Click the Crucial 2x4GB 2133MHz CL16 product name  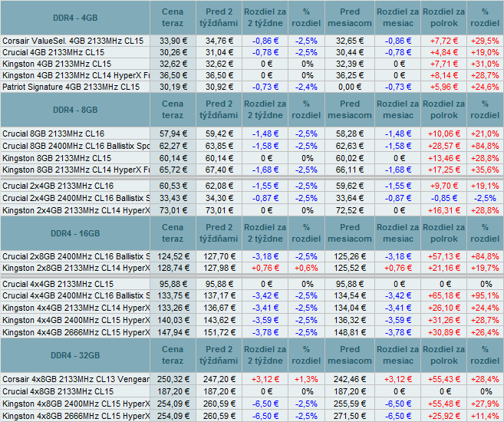click(58, 186)
